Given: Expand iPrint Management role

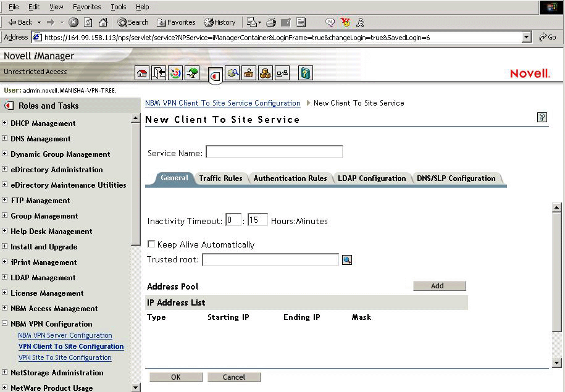Looking at the screenshot, I should tap(5, 262).
